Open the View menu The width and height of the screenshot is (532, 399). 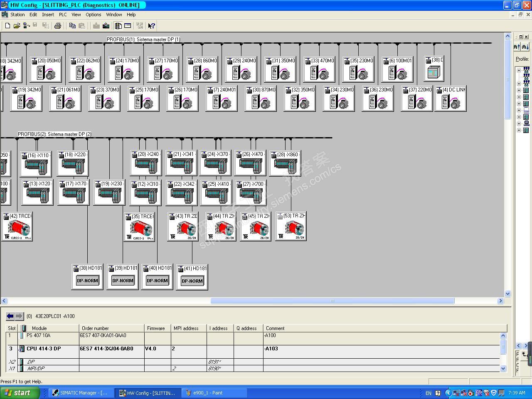(x=76, y=15)
